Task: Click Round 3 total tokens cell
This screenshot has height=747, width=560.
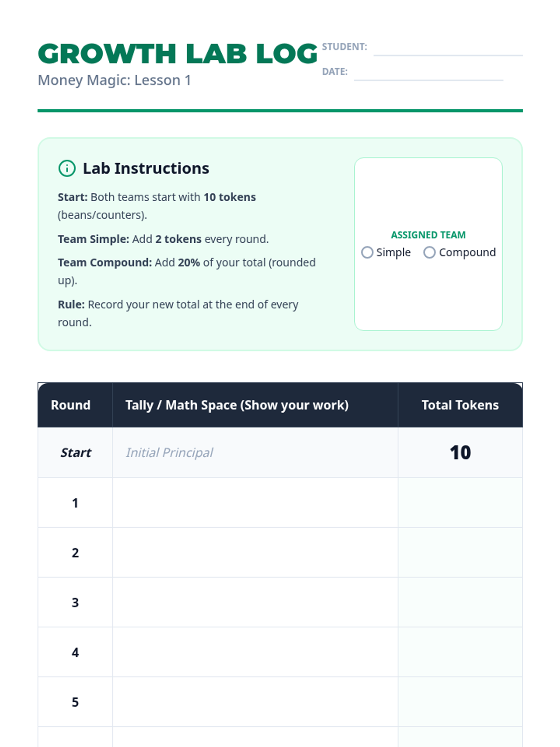Action: pos(460,602)
